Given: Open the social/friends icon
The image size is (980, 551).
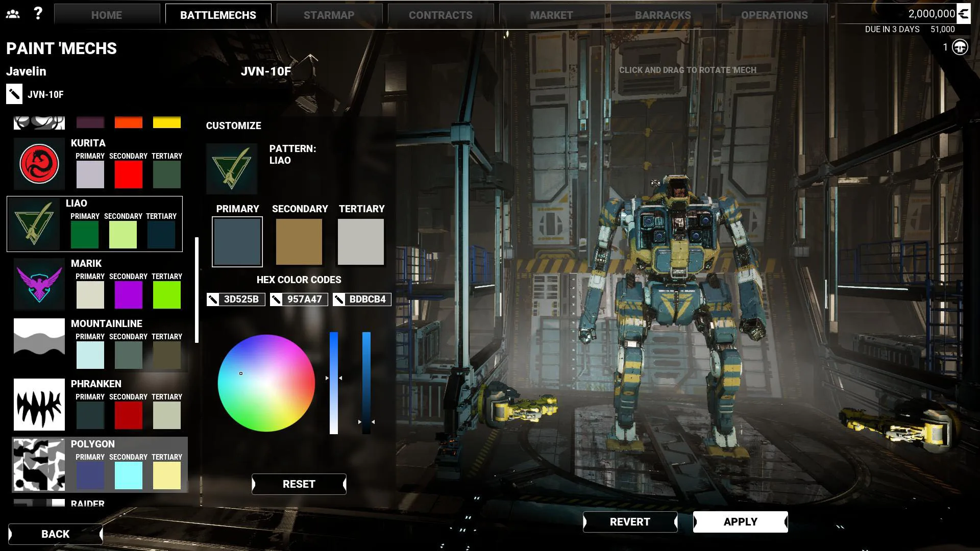Looking at the screenshot, I should coord(13,14).
